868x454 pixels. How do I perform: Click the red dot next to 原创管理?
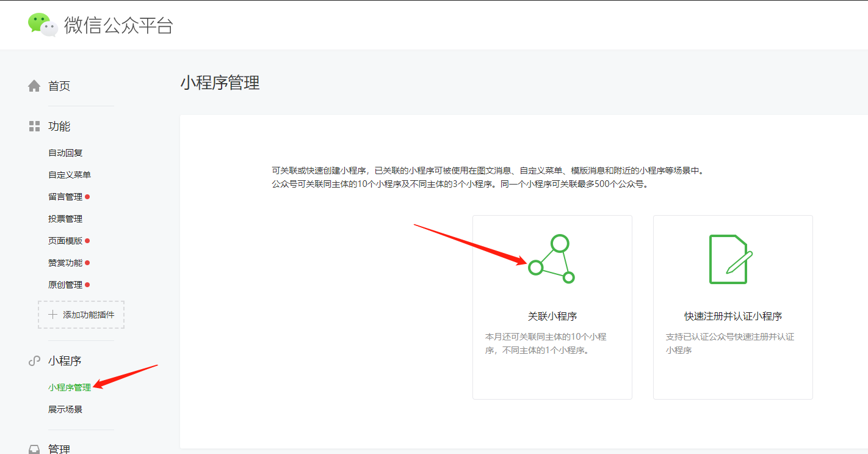[88, 285]
